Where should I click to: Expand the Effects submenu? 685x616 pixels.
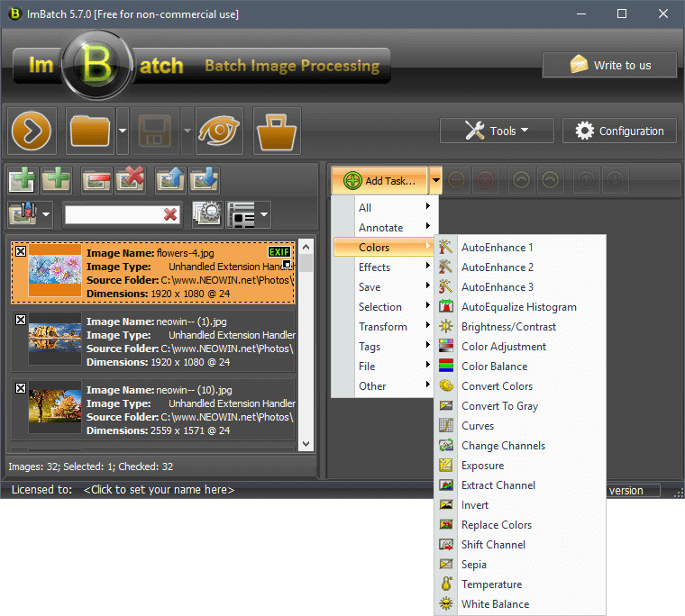383,267
